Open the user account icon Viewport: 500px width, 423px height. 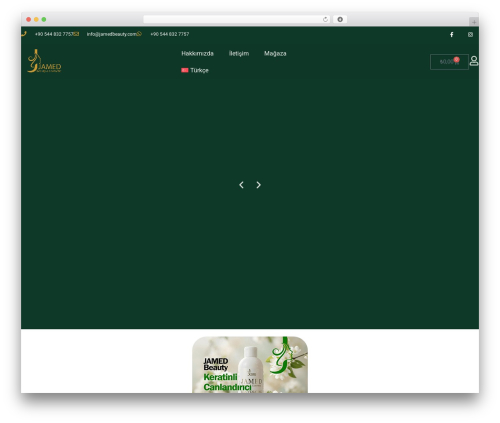474,61
